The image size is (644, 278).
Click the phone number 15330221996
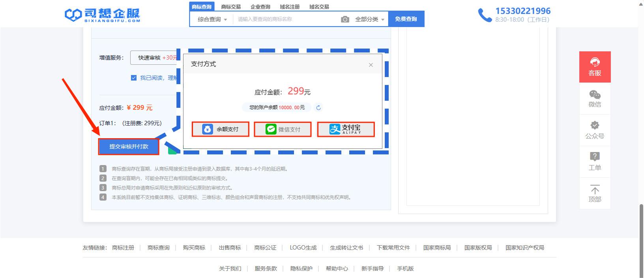point(523,11)
